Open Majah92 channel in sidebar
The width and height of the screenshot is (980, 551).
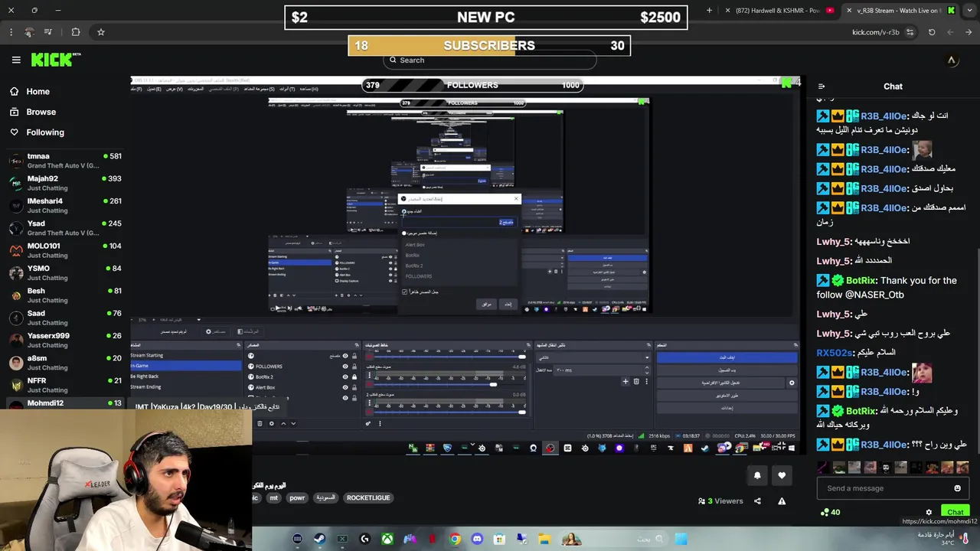(64, 183)
